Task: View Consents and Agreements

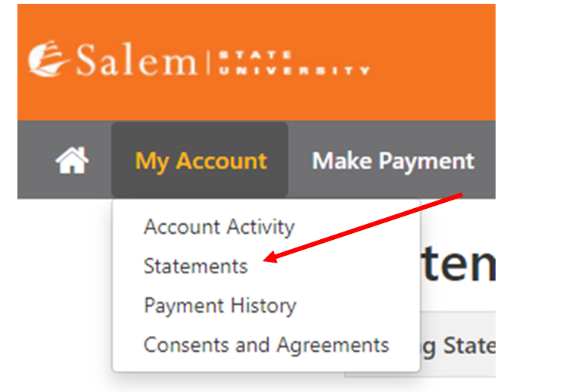Action: click(266, 345)
